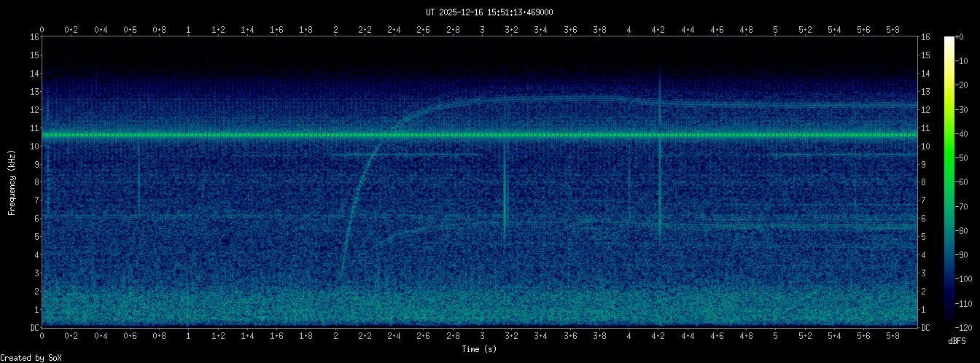
Task: Click the 'dBFS' label under the colorbar
Action: pyautogui.click(x=957, y=340)
